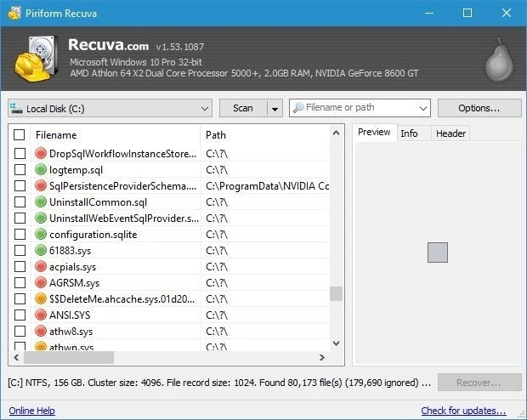The height and width of the screenshot is (420, 527).
Task: Click orange status dot for $$DeleteMe.ahcache.sys
Action: (x=41, y=298)
